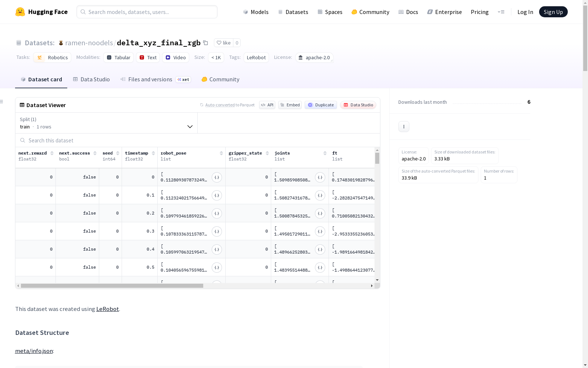
Task: Click the Video modality tag
Action: tap(176, 57)
